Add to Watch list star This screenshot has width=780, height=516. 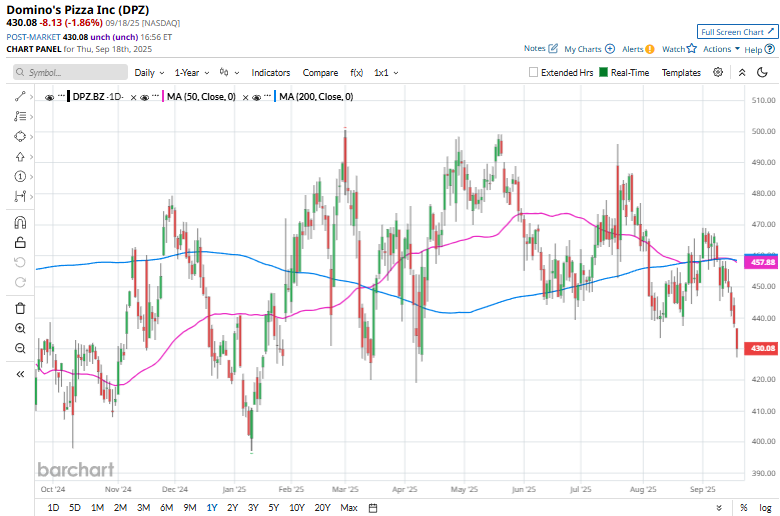pyautogui.click(x=691, y=48)
